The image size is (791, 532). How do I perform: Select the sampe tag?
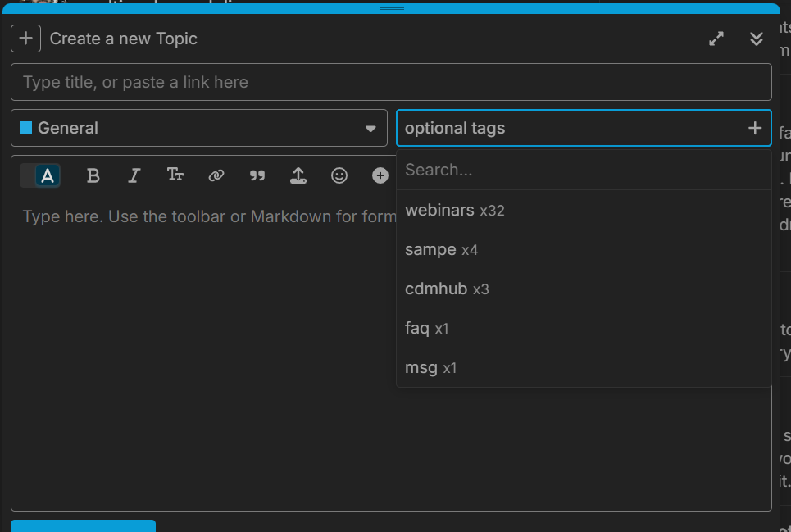tap(584, 250)
